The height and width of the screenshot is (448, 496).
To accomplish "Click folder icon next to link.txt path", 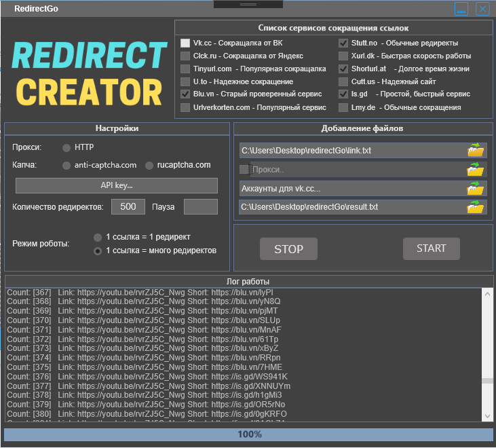I will click(477, 150).
